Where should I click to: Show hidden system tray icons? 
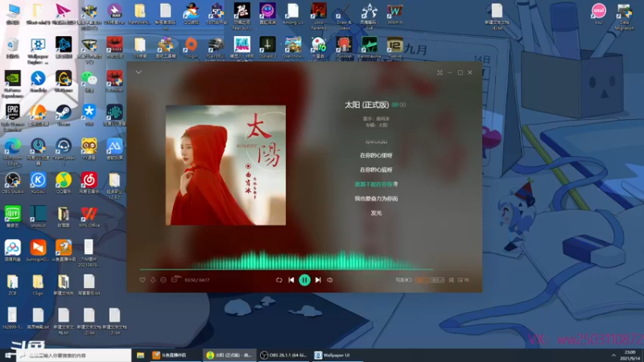613,355
